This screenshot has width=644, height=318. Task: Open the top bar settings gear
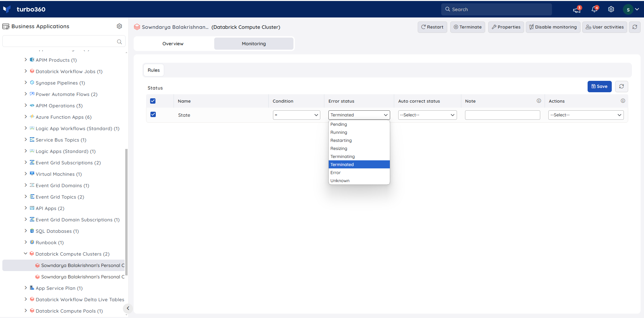[611, 9]
